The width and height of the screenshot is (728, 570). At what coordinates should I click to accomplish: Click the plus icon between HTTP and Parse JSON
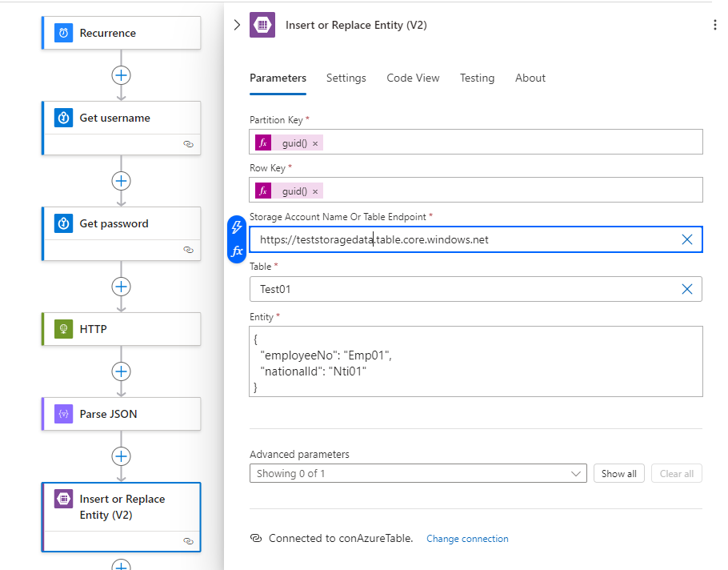click(x=121, y=371)
